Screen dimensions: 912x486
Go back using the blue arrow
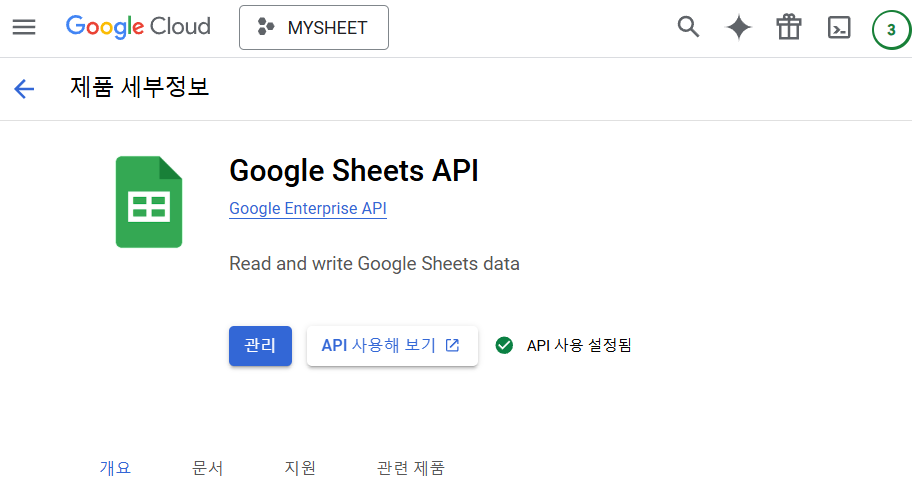24,89
